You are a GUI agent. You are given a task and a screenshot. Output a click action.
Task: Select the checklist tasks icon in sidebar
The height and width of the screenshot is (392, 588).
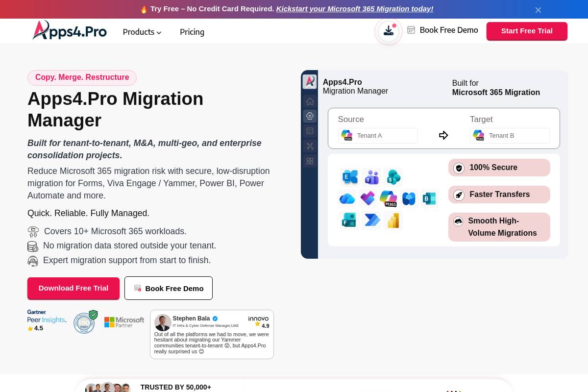310,131
